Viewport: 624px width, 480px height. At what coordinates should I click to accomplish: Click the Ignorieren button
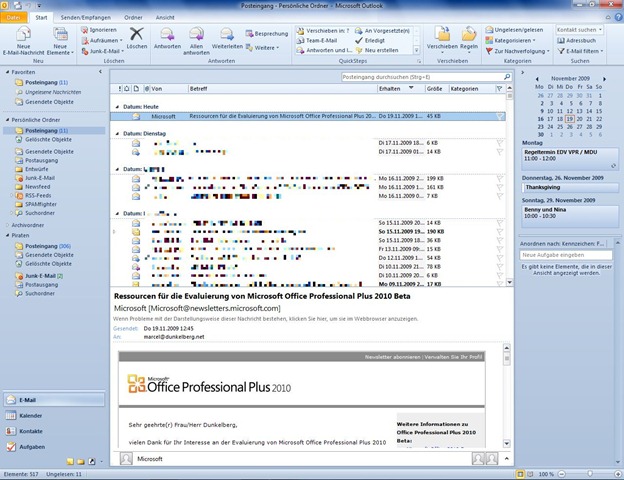[x=99, y=30]
